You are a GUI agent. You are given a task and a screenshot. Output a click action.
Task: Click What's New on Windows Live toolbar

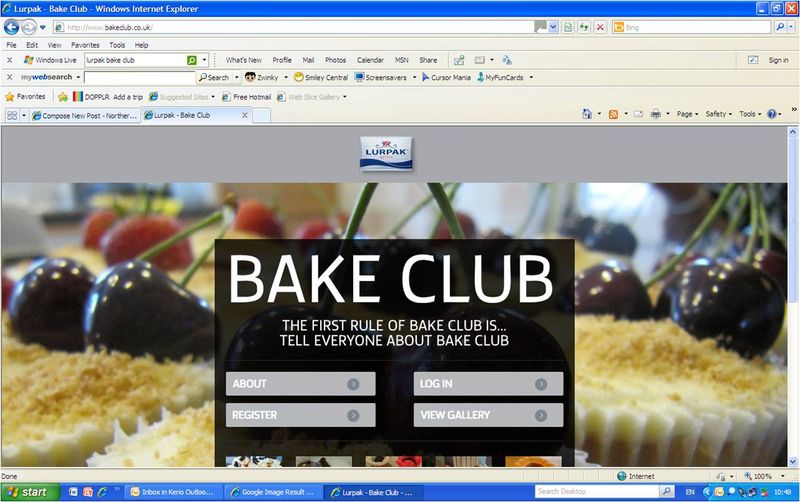tap(244, 60)
